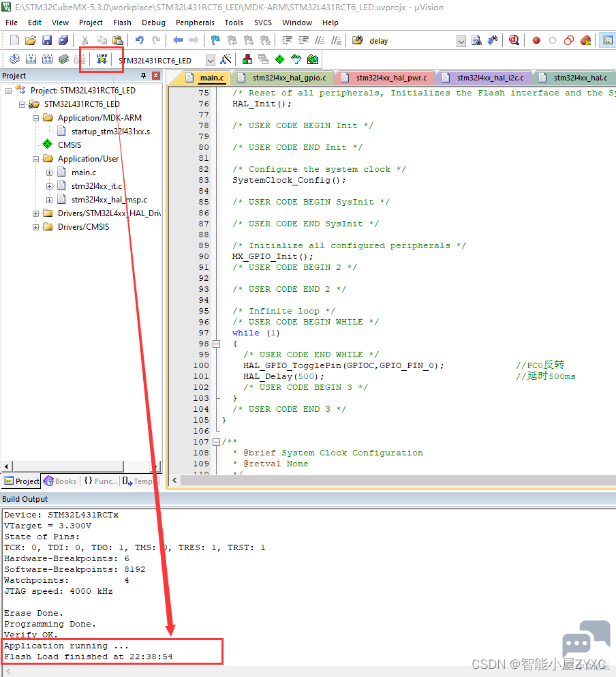616x677 pixels.
Task: Unindent the selected lines icon
Action: (303, 40)
